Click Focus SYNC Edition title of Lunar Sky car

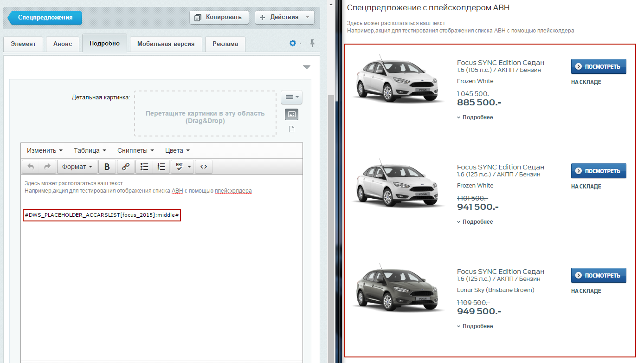point(501,272)
